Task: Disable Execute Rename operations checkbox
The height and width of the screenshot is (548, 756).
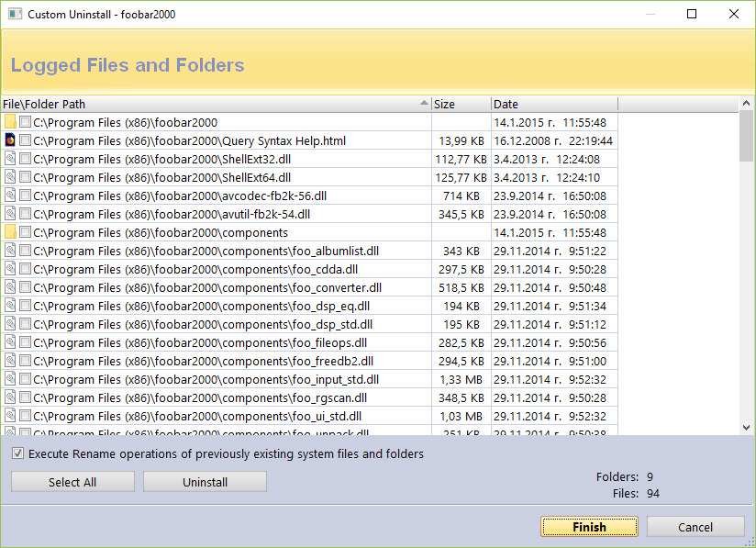Action: (17, 453)
